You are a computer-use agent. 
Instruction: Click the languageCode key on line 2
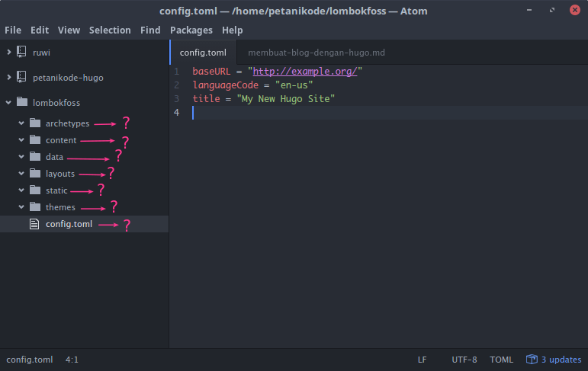pyautogui.click(x=226, y=85)
